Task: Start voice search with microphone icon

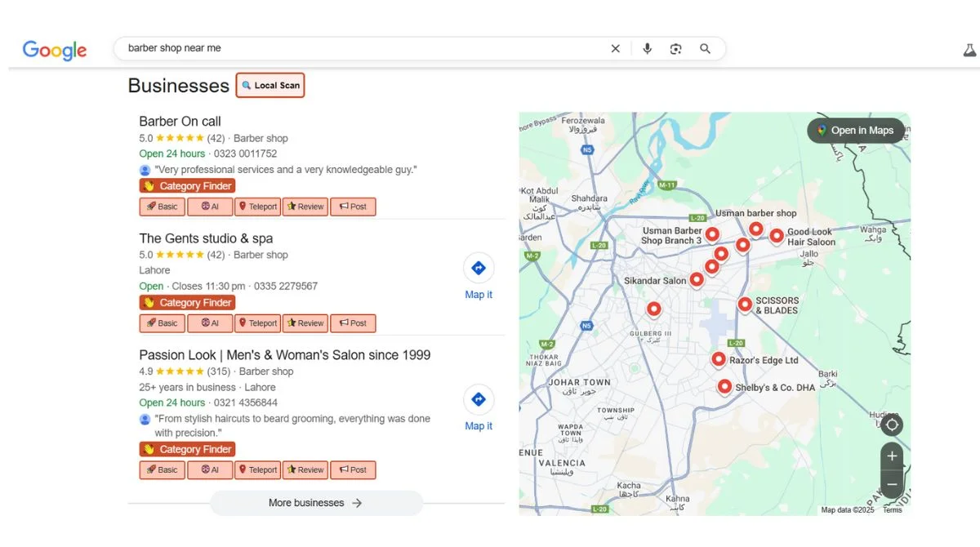Action: coord(648,49)
